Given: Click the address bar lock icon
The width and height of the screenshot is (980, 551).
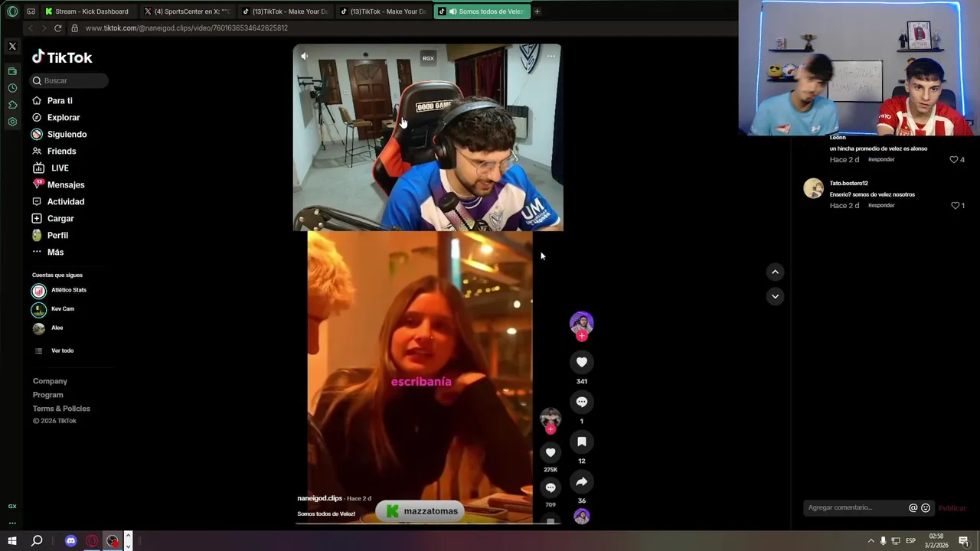Looking at the screenshot, I should (x=75, y=28).
